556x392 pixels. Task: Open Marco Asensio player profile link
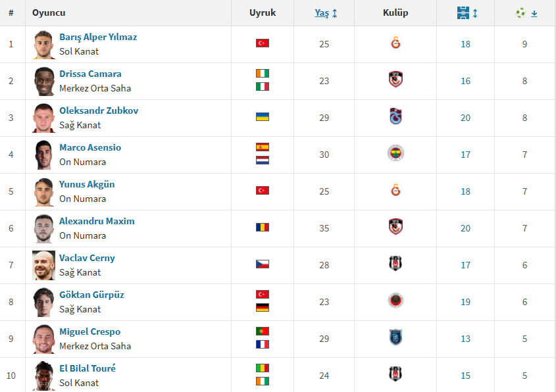coord(90,148)
